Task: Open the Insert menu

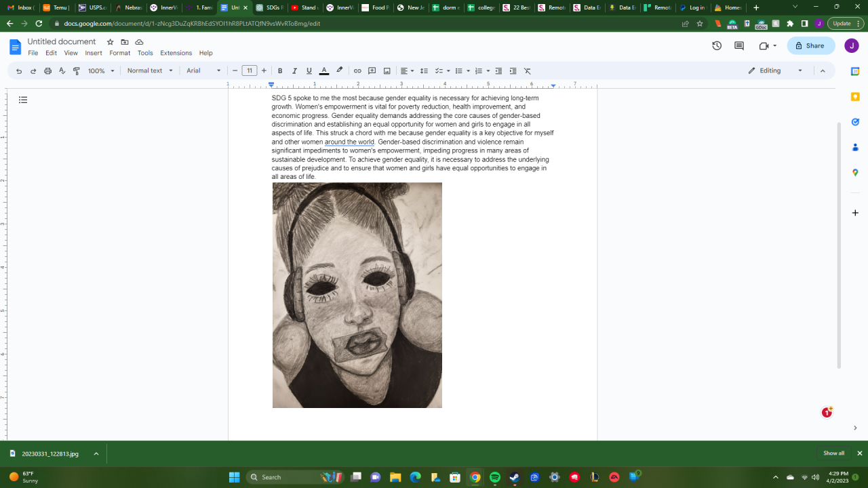Action: 94,53
